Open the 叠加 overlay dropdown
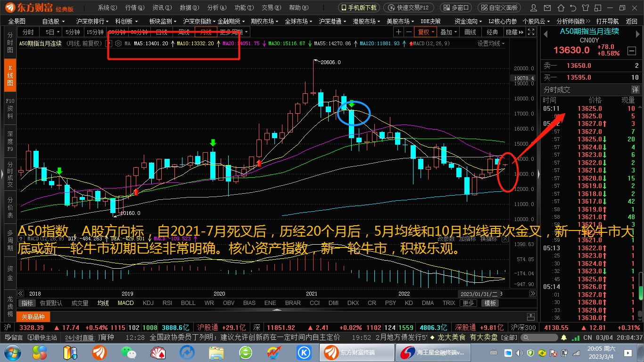This screenshot has width=644, height=362. (x=448, y=32)
